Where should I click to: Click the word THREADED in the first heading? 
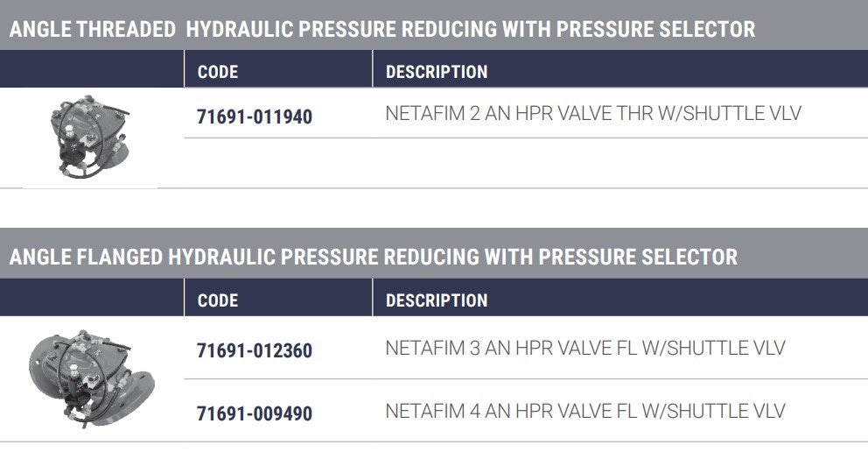click(127, 30)
